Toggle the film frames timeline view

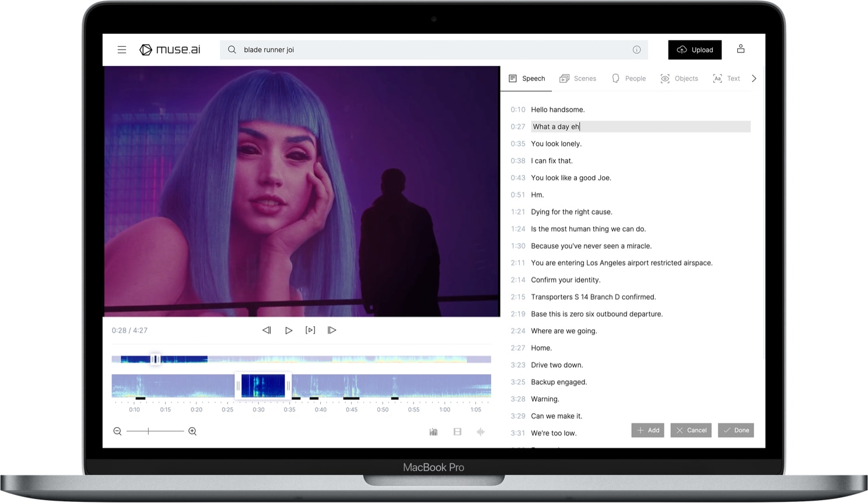(457, 432)
